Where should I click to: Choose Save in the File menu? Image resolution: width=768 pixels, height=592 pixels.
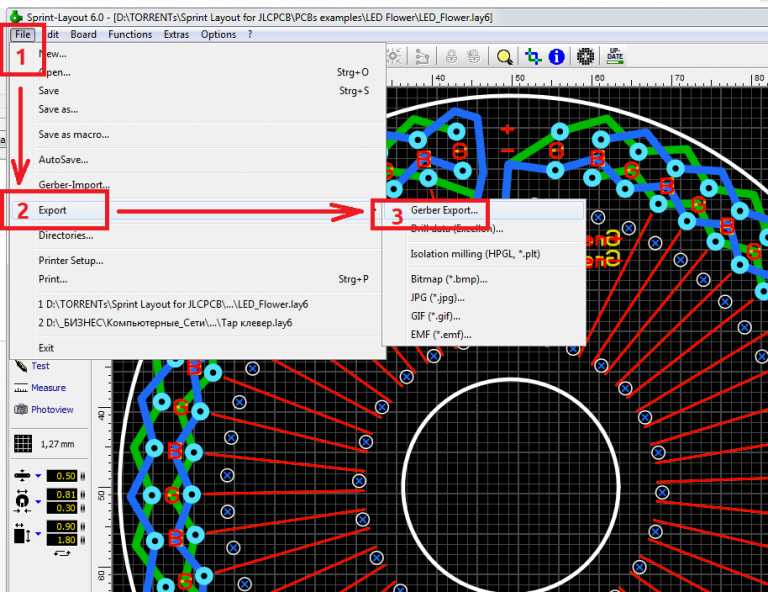click(198, 91)
